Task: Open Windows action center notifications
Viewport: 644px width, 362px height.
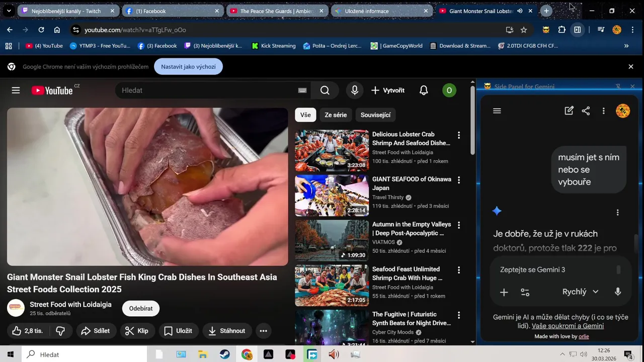Action: click(x=628, y=354)
